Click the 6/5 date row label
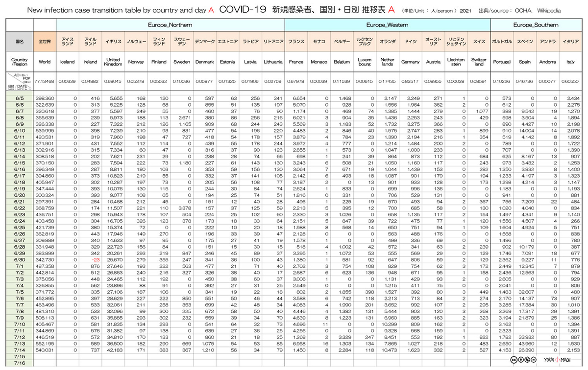 19,98
